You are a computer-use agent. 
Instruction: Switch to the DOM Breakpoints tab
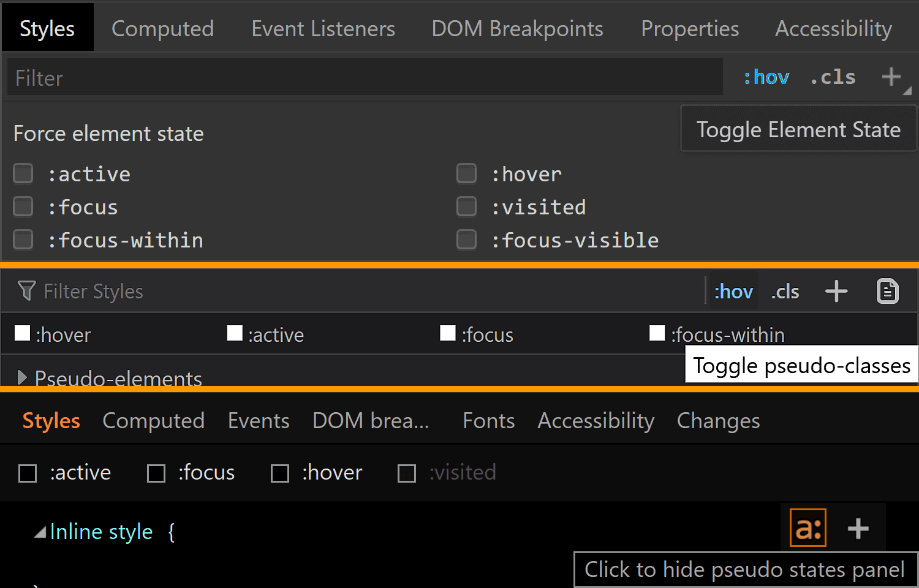(517, 29)
